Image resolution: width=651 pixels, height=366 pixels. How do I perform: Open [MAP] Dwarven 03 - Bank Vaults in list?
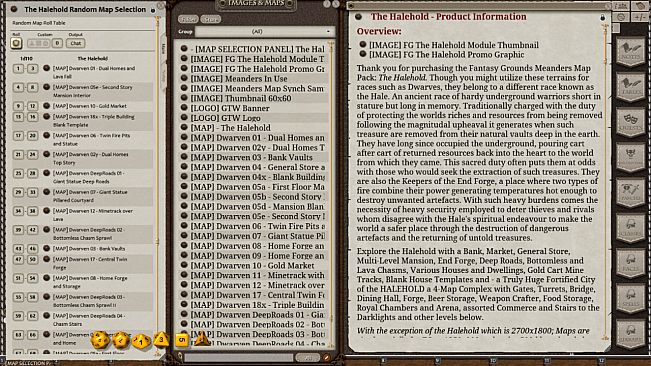[x=253, y=157]
